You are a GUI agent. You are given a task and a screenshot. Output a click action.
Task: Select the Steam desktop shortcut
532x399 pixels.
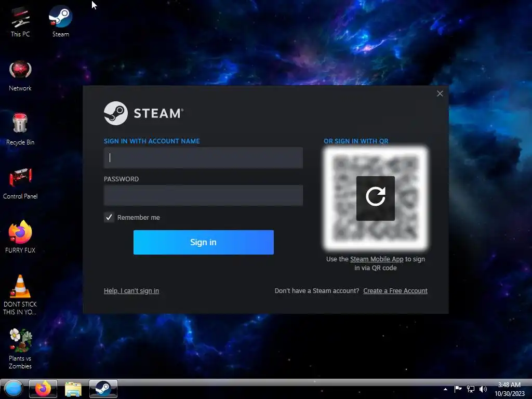coord(60,21)
